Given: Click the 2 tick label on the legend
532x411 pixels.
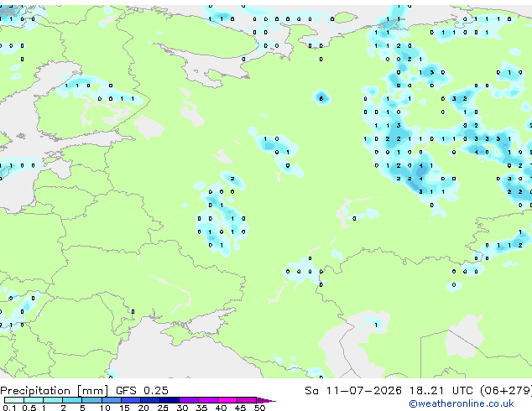Looking at the screenshot, I should pos(63,408).
